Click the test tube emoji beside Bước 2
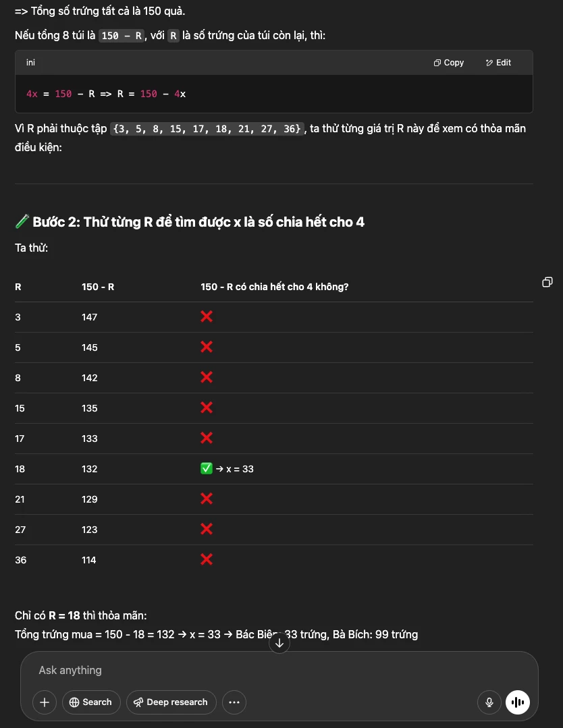This screenshot has height=728, width=563. click(x=22, y=222)
